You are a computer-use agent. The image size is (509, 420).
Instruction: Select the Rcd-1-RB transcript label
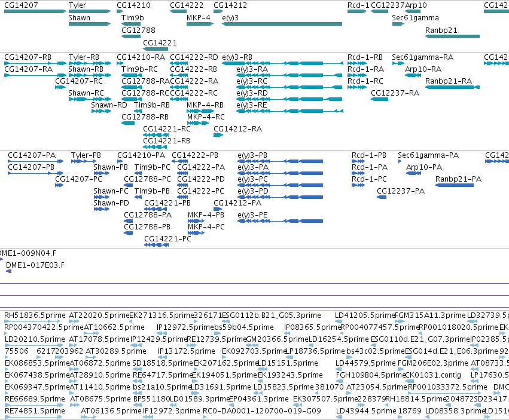pyautogui.click(x=365, y=57)
